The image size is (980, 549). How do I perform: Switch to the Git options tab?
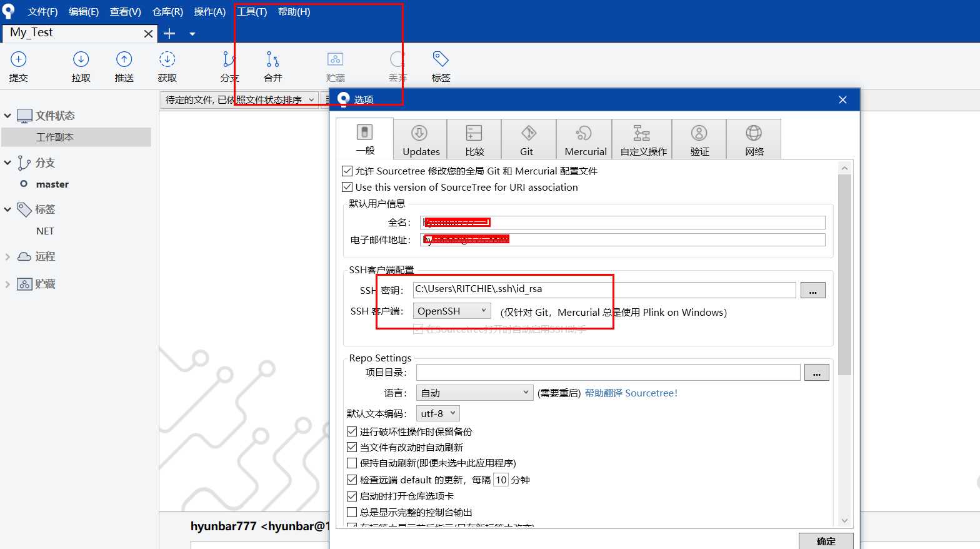pos(529,139)
